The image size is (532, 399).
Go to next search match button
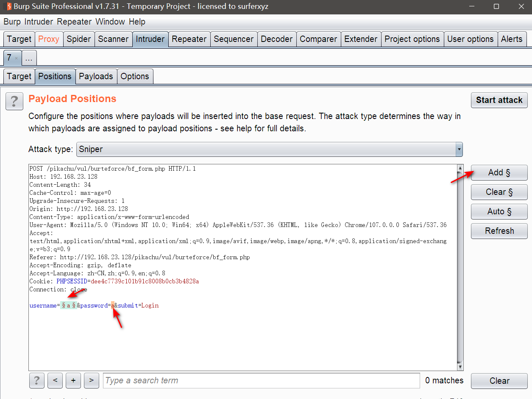92,380
